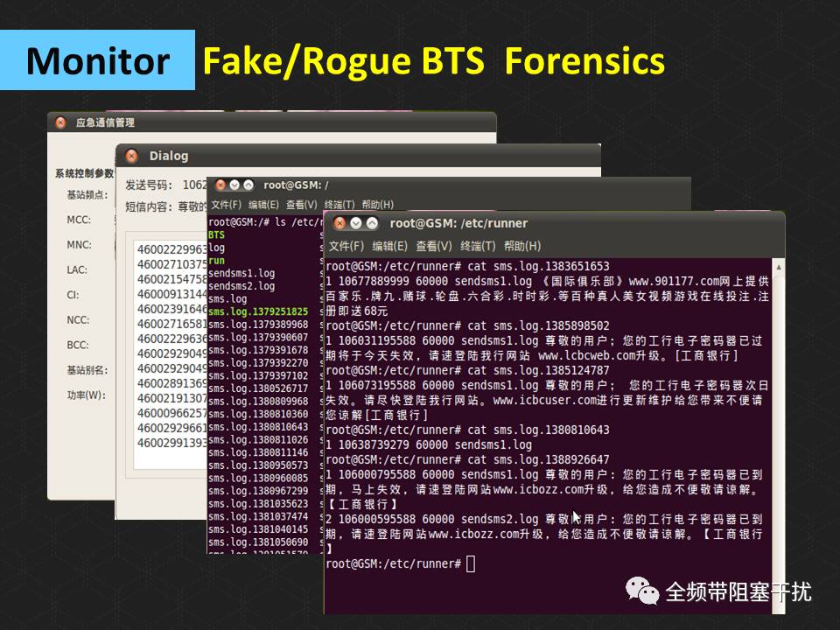Viewport: 840px width, 630px height.
Task: Click the 'cat sms.log.1385898502' command line
Action: [467, 325]
